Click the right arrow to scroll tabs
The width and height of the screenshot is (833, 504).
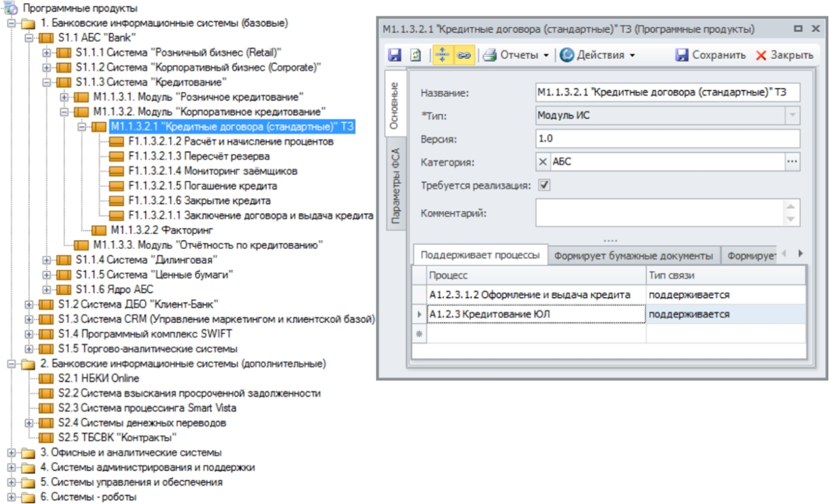point(800,254)
